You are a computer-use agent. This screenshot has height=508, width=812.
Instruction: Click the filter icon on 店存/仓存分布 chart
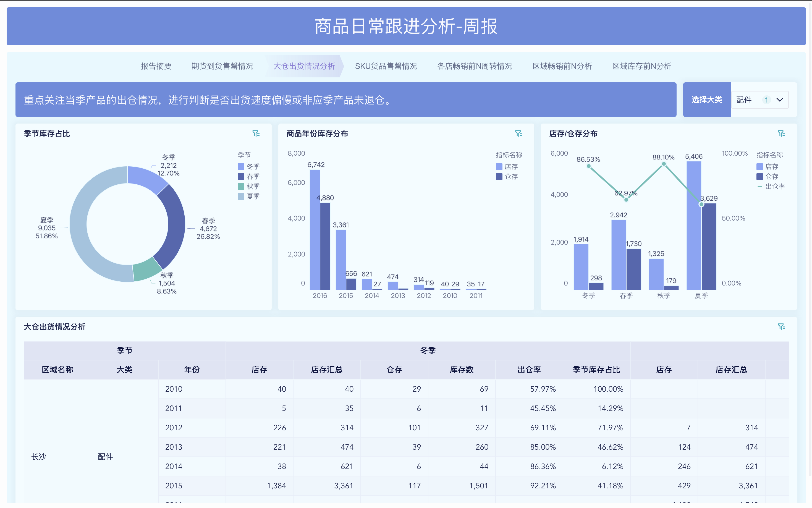tap(782, 133)
